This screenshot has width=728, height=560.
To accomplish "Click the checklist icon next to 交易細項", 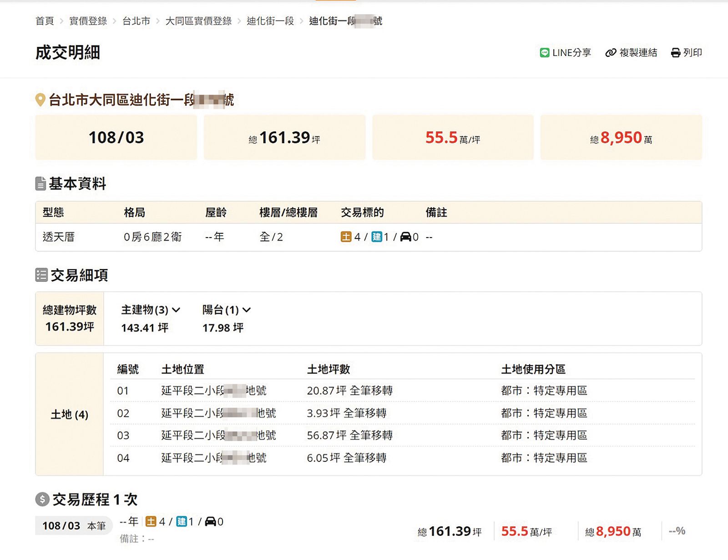I will [41, 275].
